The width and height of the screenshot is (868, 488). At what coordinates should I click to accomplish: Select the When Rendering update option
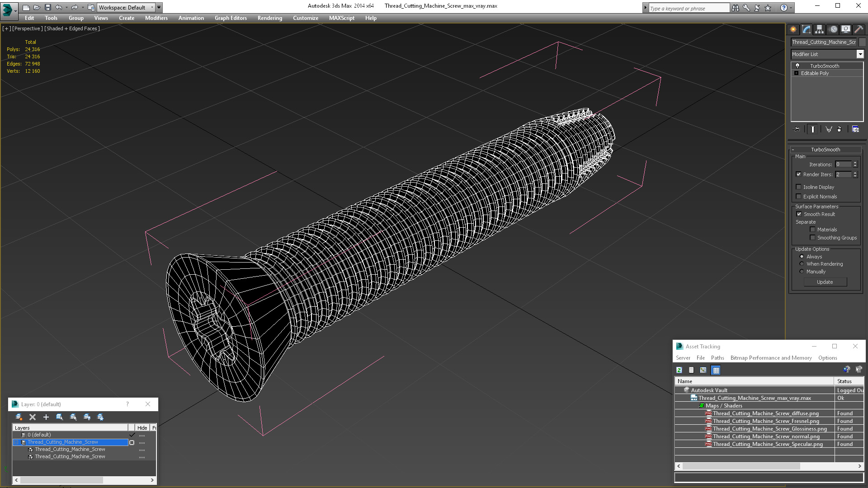tap(802, 264)
